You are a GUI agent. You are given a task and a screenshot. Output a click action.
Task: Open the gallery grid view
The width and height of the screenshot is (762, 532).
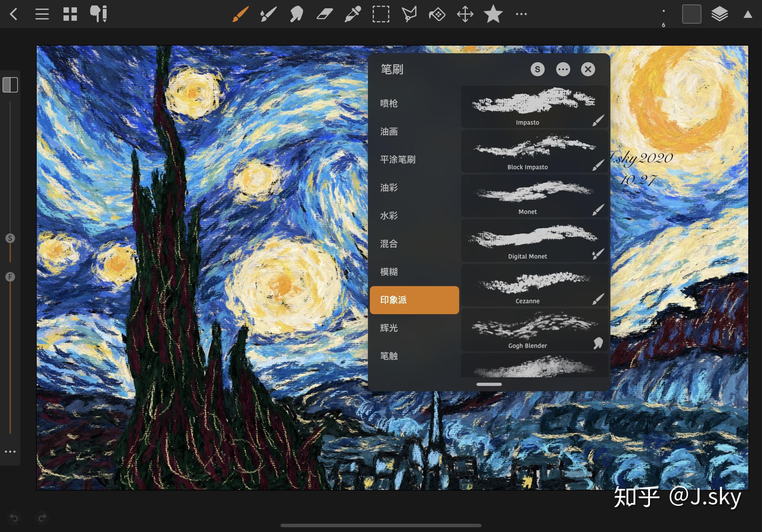[x=70, y=14]
